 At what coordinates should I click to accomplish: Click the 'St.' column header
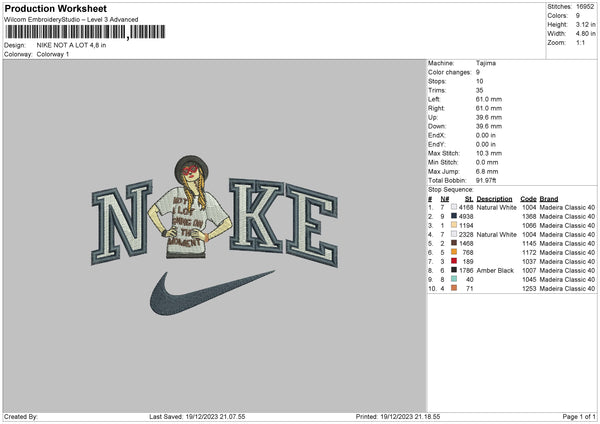pyautogui.click(x=469, y=199)
